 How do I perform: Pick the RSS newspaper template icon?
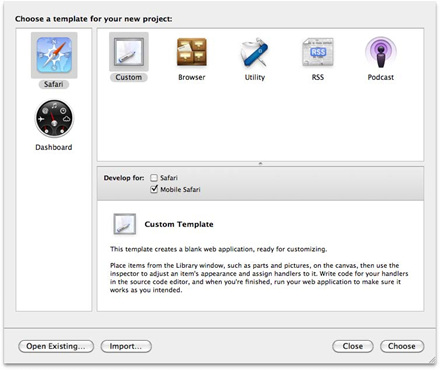[318, 52]
